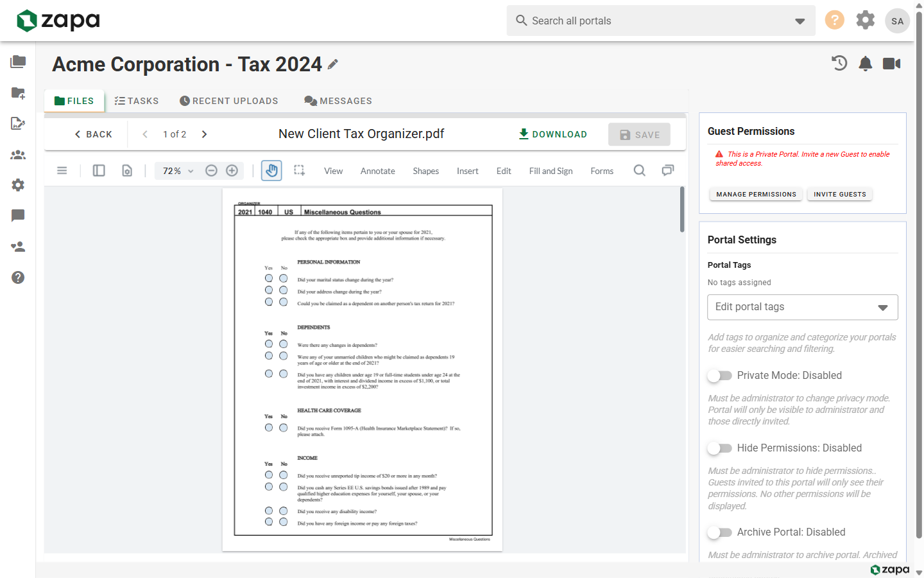The image size is (924, 578).
Task: Switch to the Messages tab
Action: pyautogui.click(x=338, y=101)
